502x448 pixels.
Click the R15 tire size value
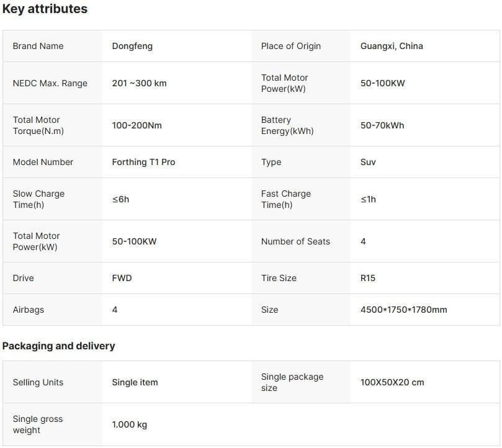(x=368, y=278)
